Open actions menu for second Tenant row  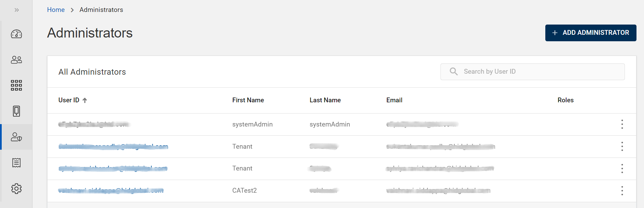coord(622,168)
